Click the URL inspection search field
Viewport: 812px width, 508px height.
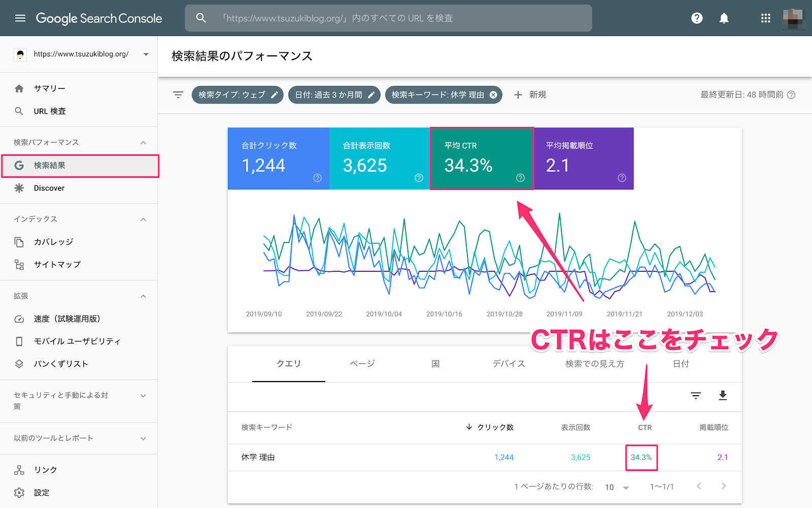click(x=388, y=18)
